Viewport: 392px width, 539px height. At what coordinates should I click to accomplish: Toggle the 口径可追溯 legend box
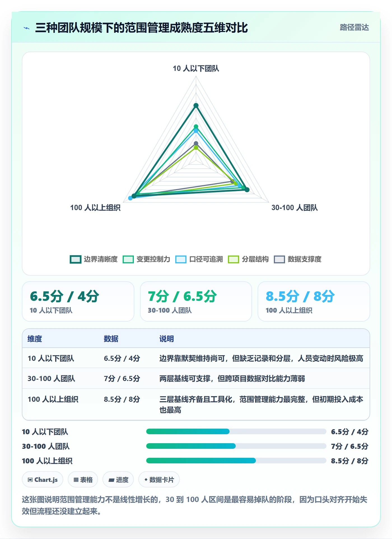[181, 259]
